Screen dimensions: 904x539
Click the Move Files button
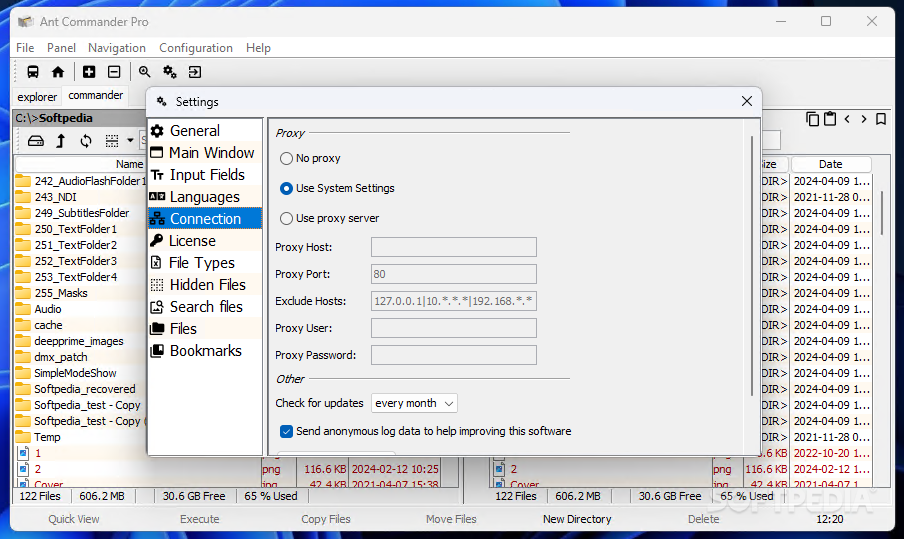pyautogui.click(x=451, y=519)
